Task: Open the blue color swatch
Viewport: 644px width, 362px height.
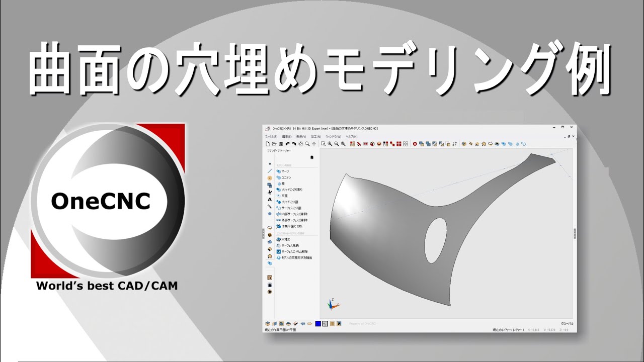Action: (318, 323)
